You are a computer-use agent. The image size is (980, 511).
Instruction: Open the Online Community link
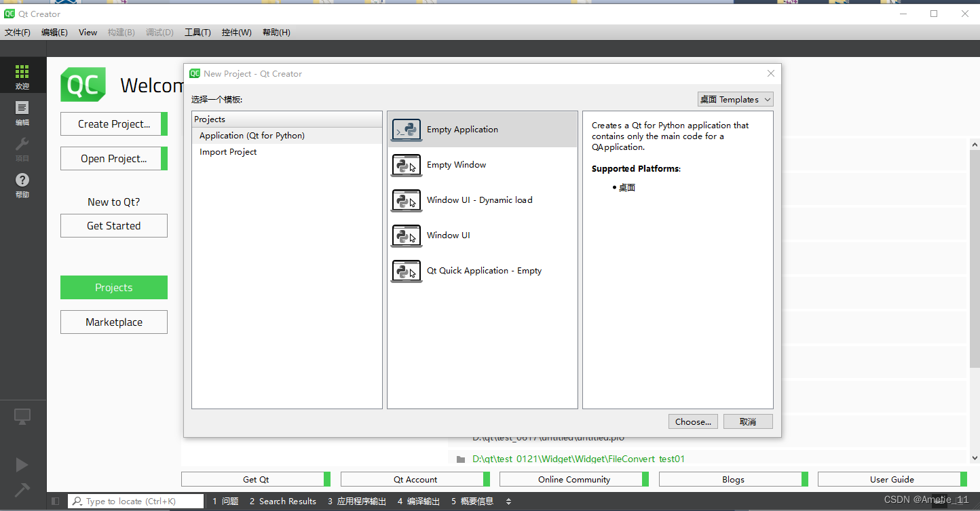(574, 479)
